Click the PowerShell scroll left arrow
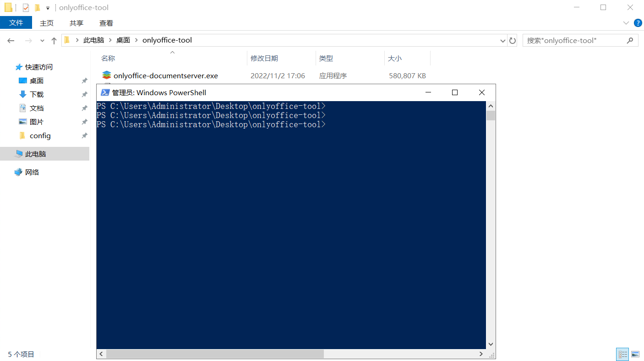 click(101, 354)
